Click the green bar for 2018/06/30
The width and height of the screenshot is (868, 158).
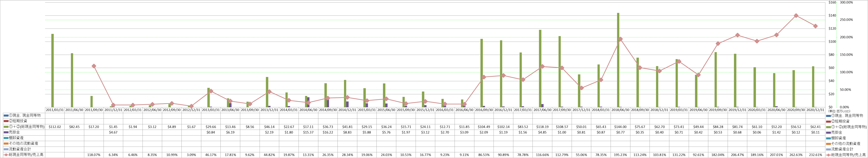tap(618, 60)
